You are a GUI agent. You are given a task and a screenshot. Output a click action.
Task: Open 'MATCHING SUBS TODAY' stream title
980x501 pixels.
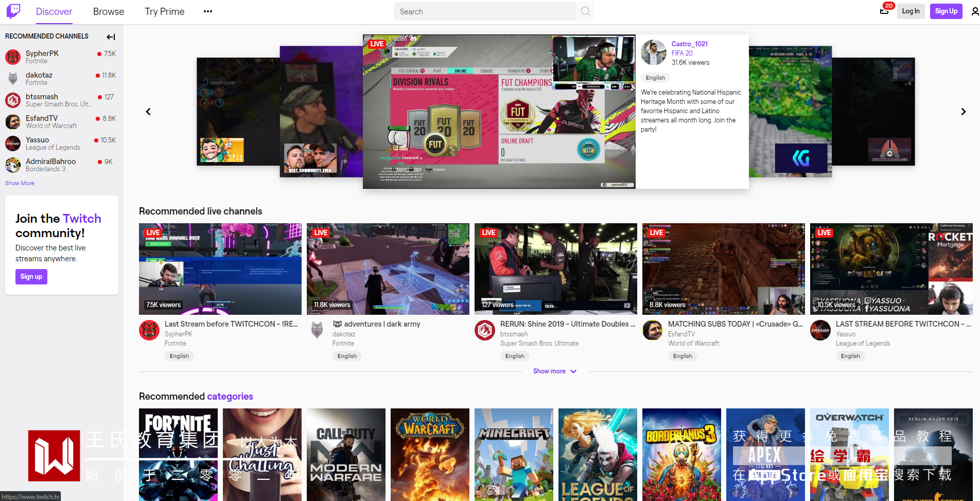736,324
